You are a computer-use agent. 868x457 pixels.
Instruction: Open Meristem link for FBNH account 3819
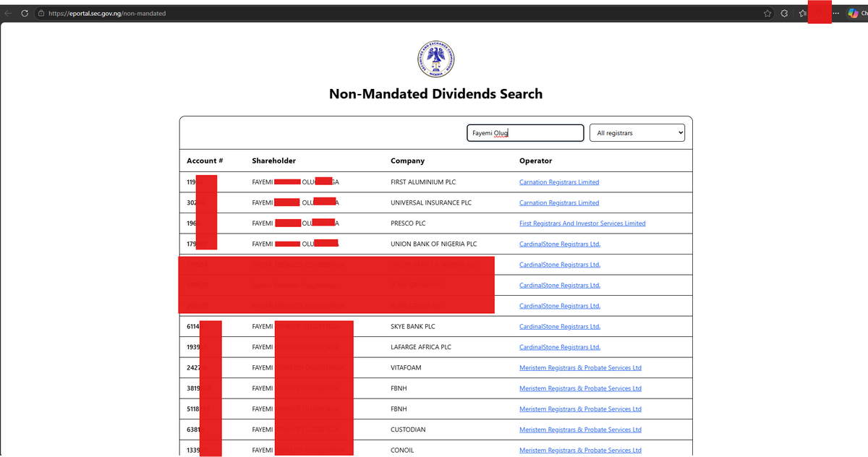(x=580, y=388)
